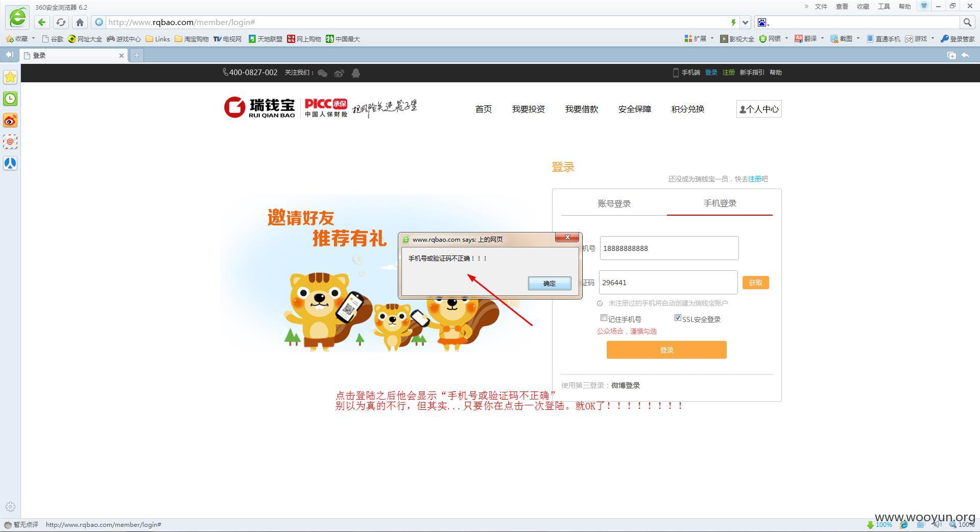Collapse sidebar with the tab bar arrow
Image resolution: width=980 pixels, height=532 pixels.
pos(9,55)
